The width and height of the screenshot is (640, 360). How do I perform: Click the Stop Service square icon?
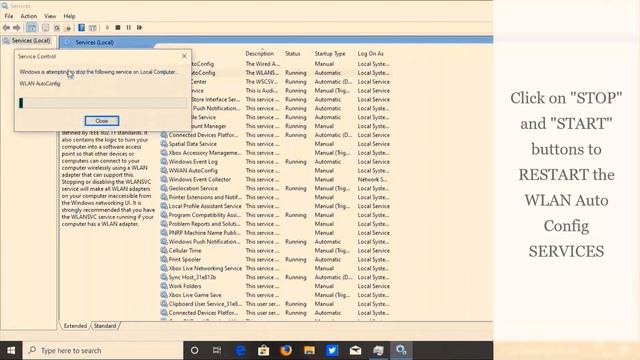click(x=118, y=28)
